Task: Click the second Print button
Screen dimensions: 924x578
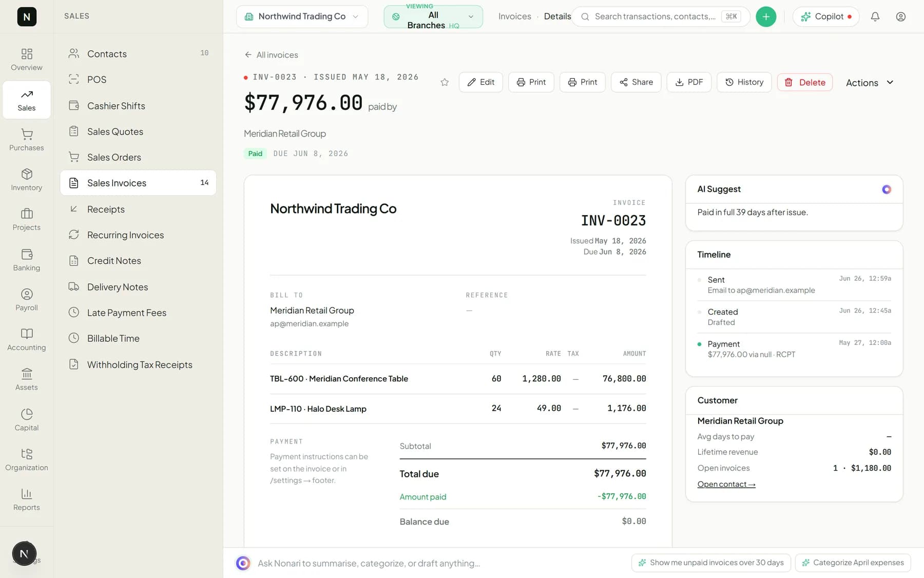Action: 583,82
